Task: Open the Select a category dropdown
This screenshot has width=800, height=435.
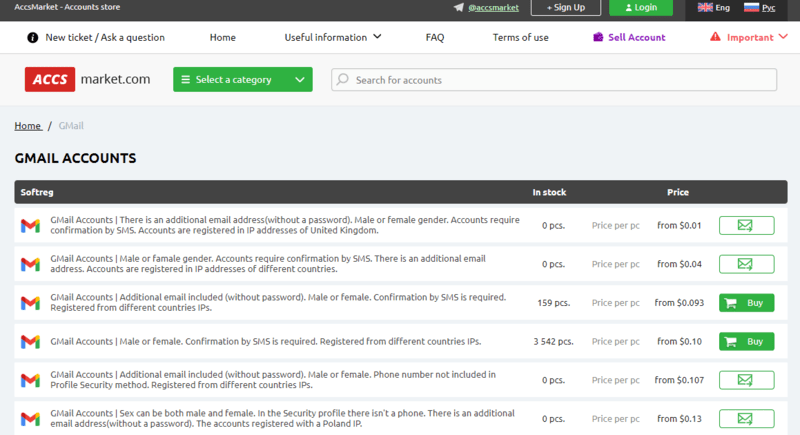Action: point(243,80)
